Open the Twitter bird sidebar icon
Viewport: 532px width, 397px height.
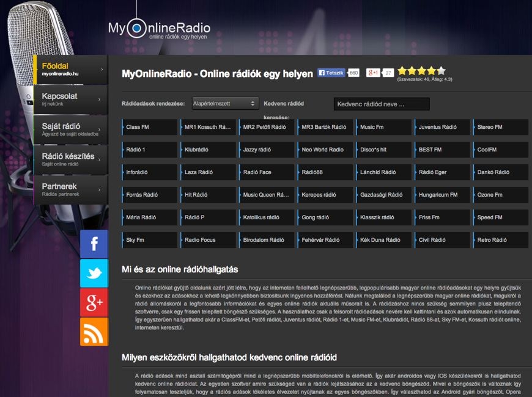[94, 273]
